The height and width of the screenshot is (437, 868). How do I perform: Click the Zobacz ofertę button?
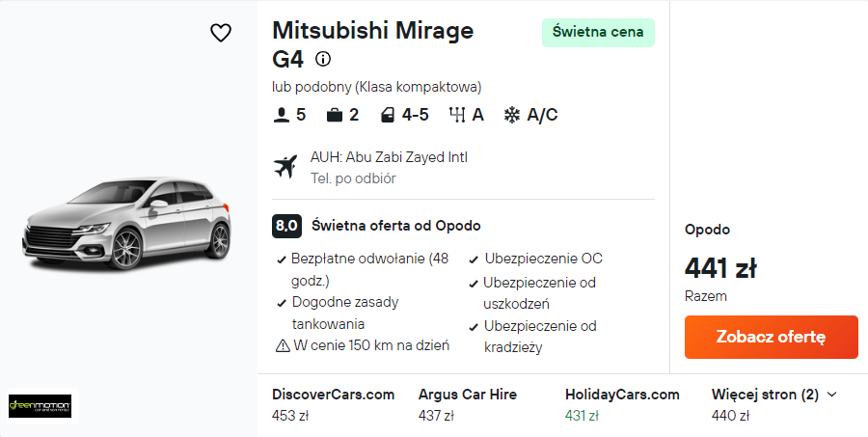click(772, 337)
